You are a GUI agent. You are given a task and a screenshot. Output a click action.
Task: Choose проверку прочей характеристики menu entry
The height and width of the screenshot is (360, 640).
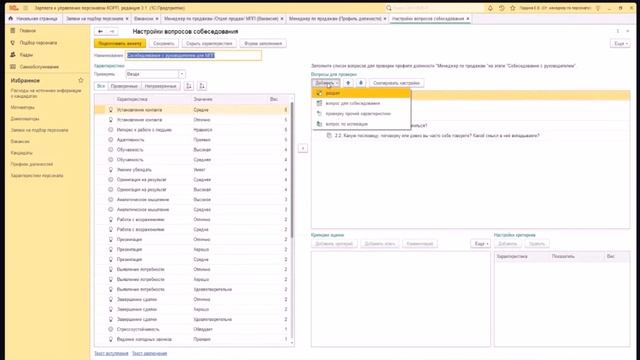coord(361,113)
